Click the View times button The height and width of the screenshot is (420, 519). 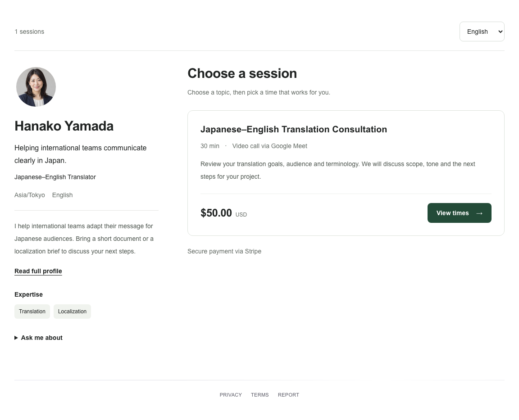459,213
